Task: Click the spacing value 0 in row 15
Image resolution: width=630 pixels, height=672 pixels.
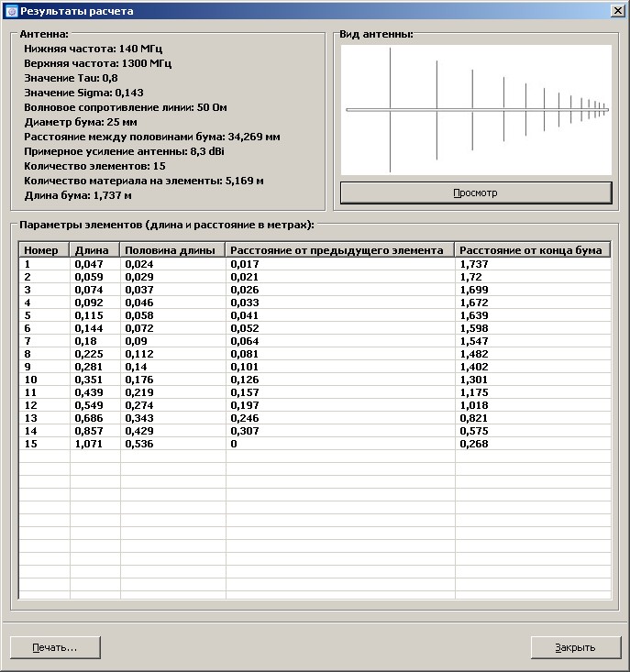Action: pyautogui.click(x=234, y=444)
